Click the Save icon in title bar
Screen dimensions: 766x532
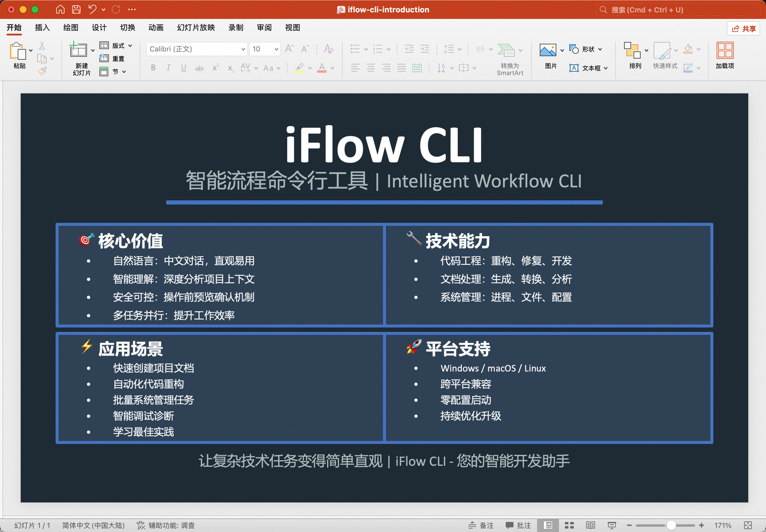coord(76,10)
